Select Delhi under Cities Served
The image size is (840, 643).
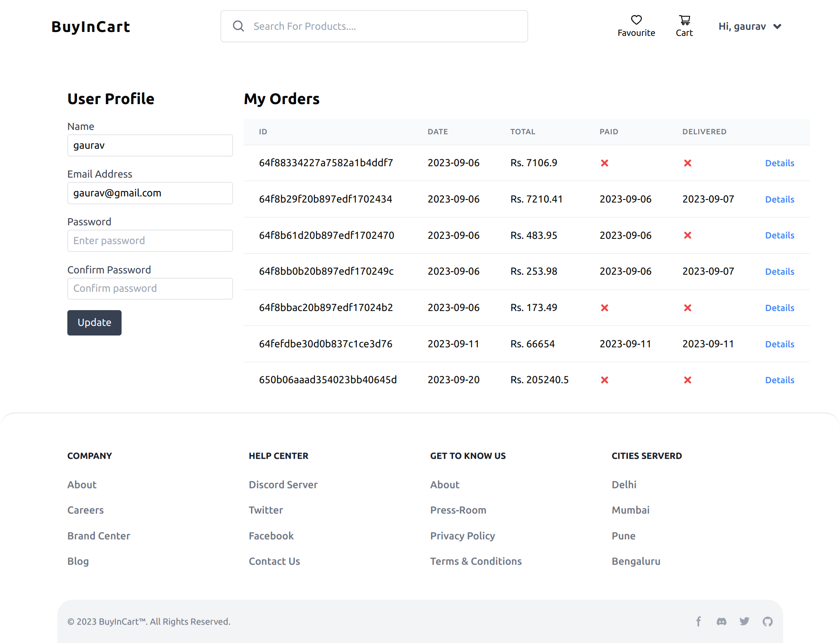(624, 485)
